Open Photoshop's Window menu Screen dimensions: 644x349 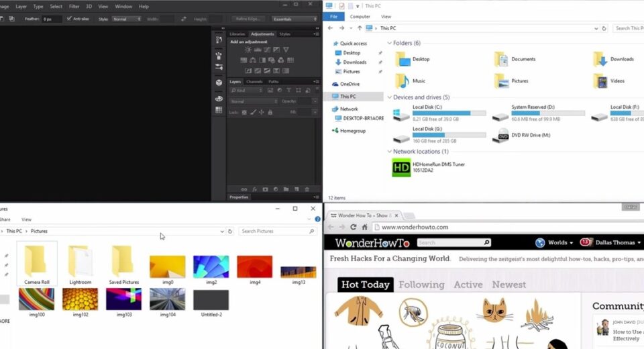pyautogui.click(x=123, y=7)
